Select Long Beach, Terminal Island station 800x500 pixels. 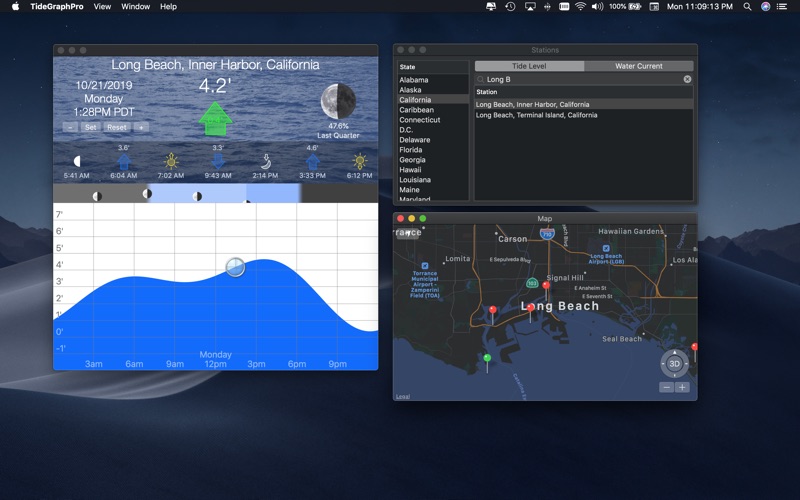coord(584,115)
